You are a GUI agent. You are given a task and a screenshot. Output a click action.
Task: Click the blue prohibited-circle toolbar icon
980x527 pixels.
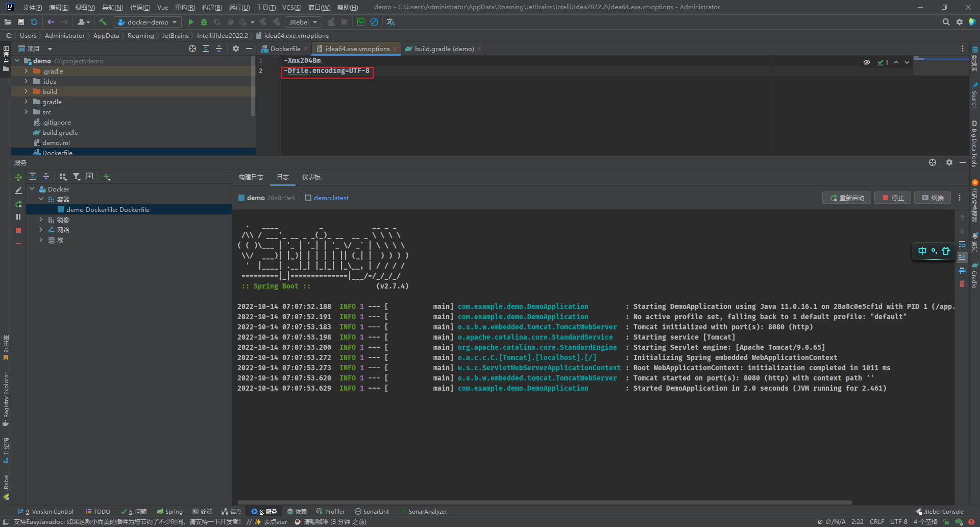pos(374,22)
